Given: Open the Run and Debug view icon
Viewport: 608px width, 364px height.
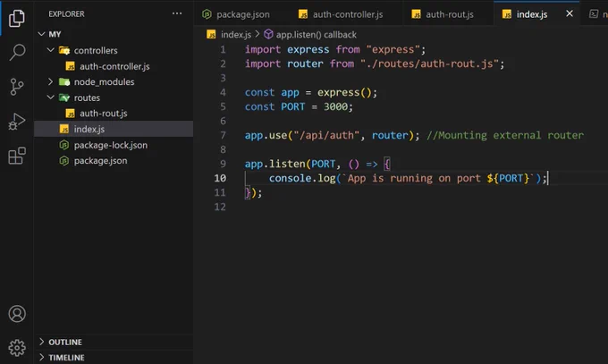Looking at the screenshot, I should point(17,121).
